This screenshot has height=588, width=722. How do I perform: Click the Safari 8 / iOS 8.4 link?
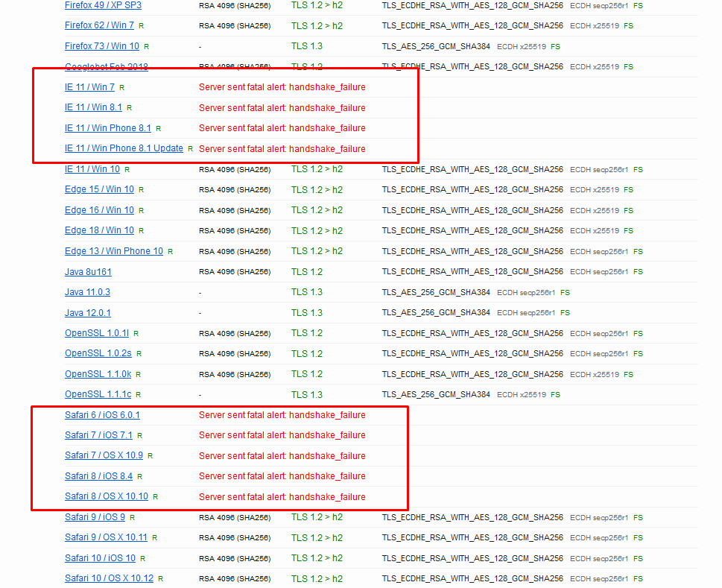tap(98, 476)
